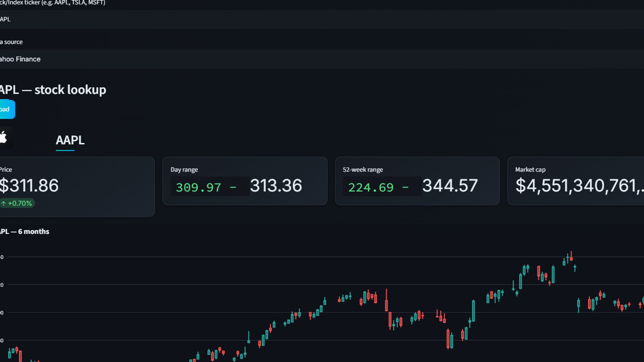
Task: Click the 52-week low 224.69
Action: tap(371, 187)
